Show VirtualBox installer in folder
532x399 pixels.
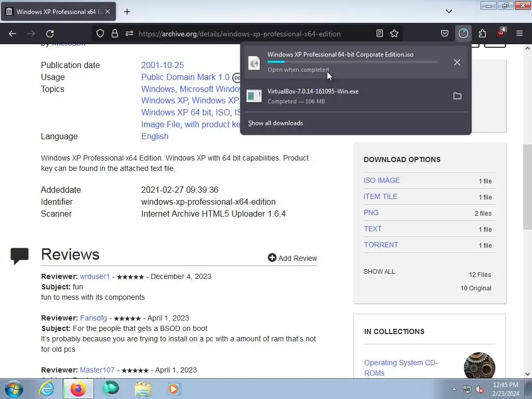point(457,96)
